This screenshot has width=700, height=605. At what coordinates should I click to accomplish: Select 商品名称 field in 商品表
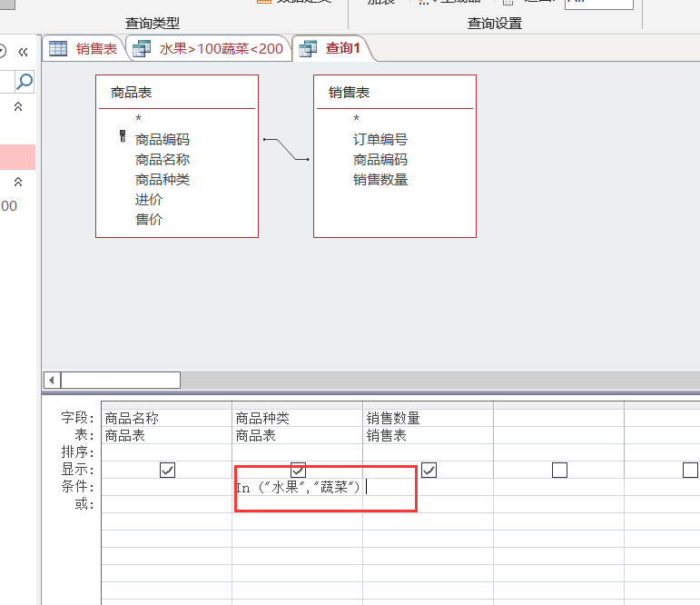tap(163, 160)
